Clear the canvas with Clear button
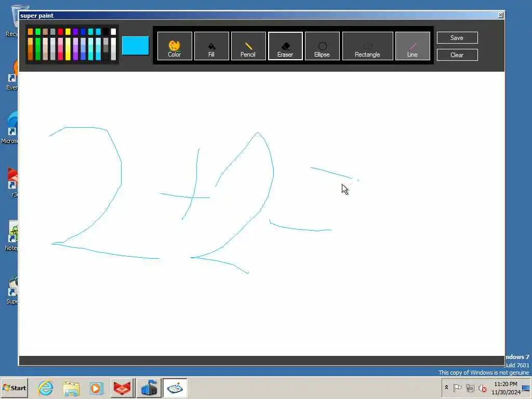This screenshot has width=532, height=399. point(457,55)
